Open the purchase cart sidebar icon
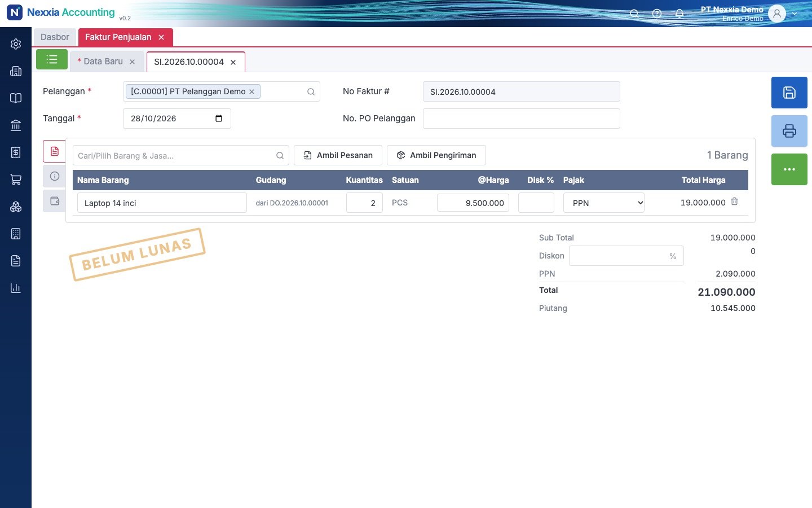The image size is (812, 508). pyautogui.click(x=16, y=179)
